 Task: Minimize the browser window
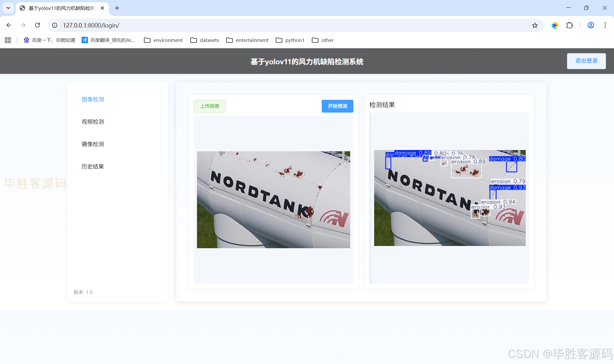tap(568, 8)
